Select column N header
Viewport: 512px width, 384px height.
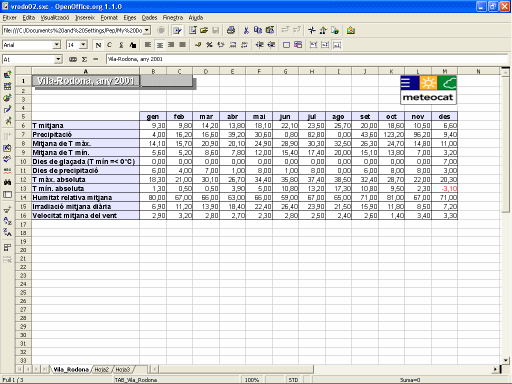478,71
